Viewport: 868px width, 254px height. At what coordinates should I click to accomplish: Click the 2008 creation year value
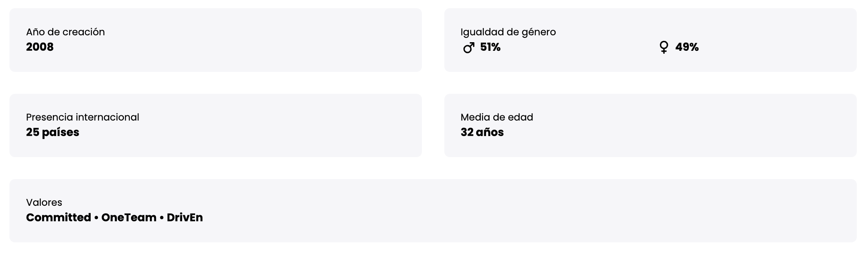point(40,47)
